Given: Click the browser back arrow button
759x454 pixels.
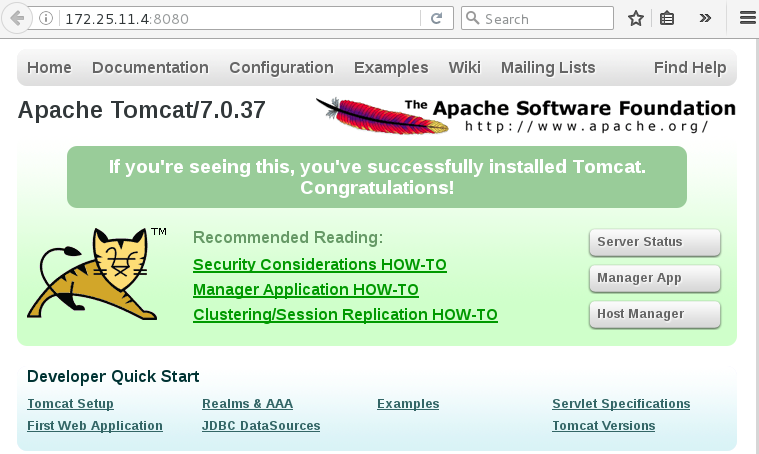Looking at the screenshot, I should (17, 18).
